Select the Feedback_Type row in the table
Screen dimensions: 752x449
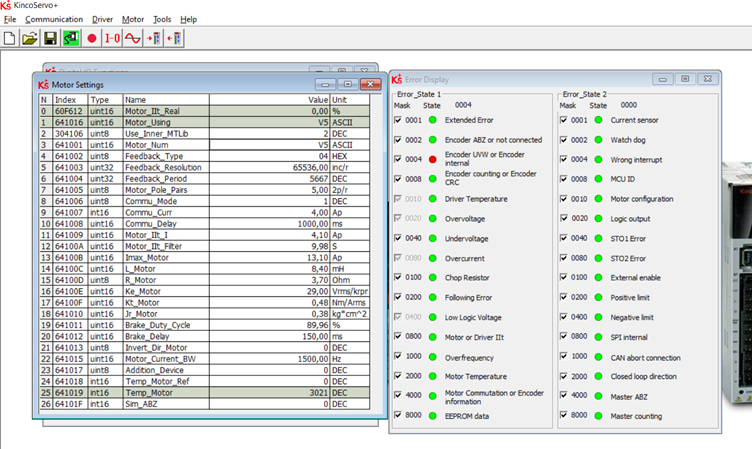coord(152,155)
